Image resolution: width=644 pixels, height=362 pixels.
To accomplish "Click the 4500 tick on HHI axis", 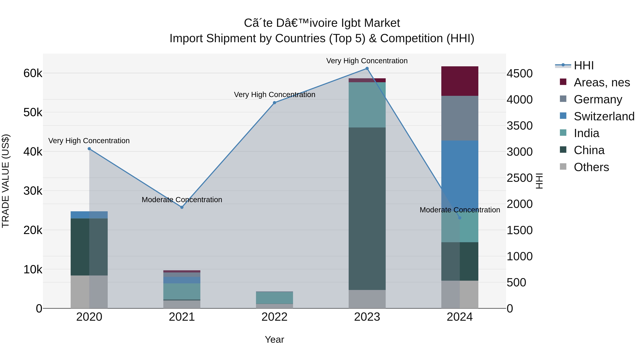I will point(520,74).
